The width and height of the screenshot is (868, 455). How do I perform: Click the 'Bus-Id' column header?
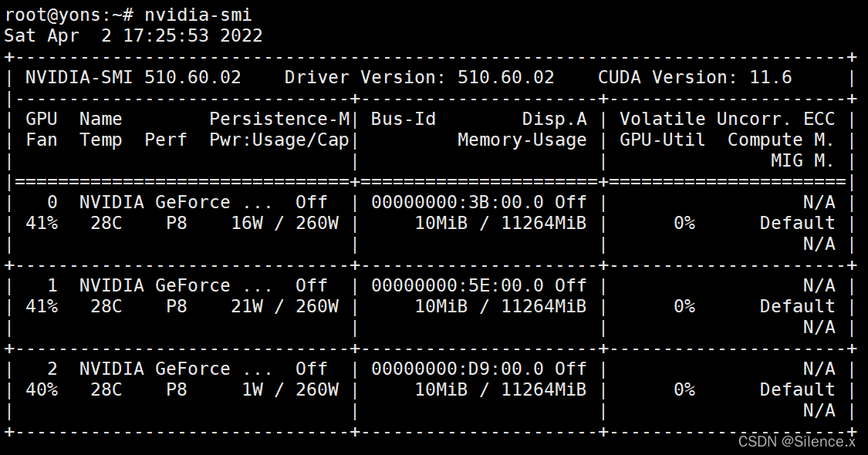404,119
